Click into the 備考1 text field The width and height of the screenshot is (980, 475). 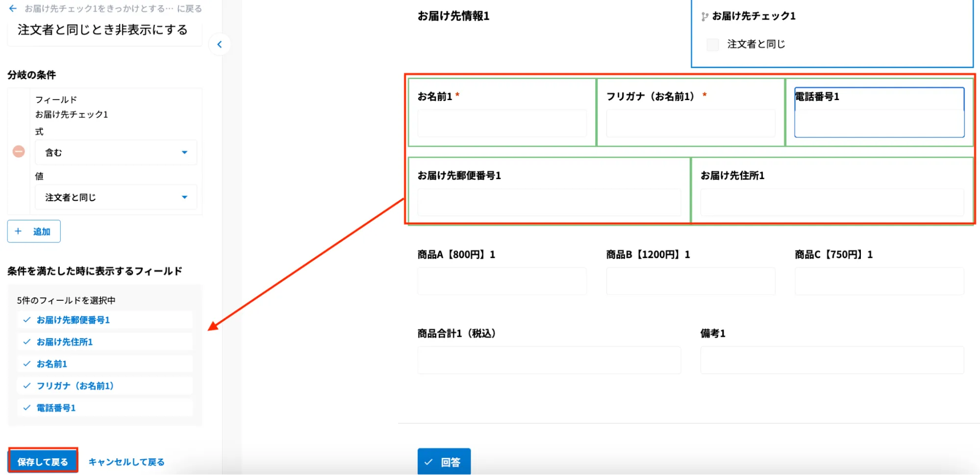click(x=831, y=360)
